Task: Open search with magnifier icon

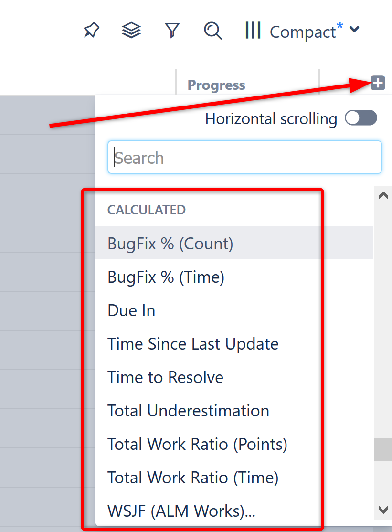Action: click(212, 31)
